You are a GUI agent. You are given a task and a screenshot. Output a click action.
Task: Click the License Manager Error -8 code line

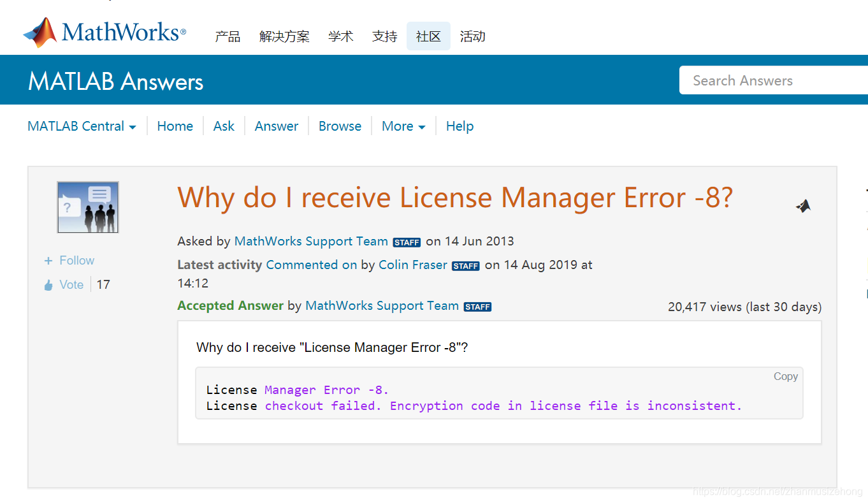pyautogui.click(x=297, y=390)
